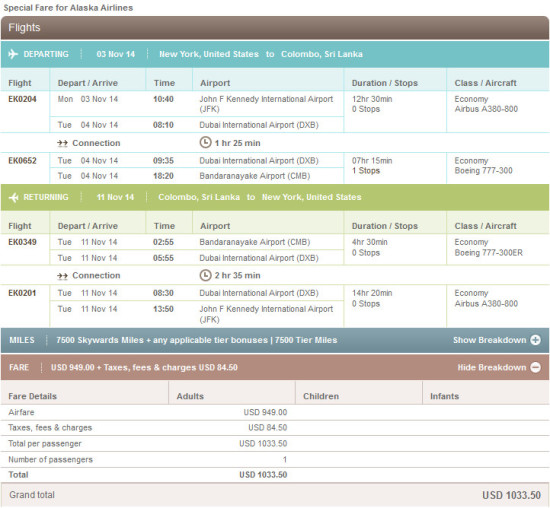Select flight number EK0349
This screenshot has height=508, width=550.
(22, 242)
